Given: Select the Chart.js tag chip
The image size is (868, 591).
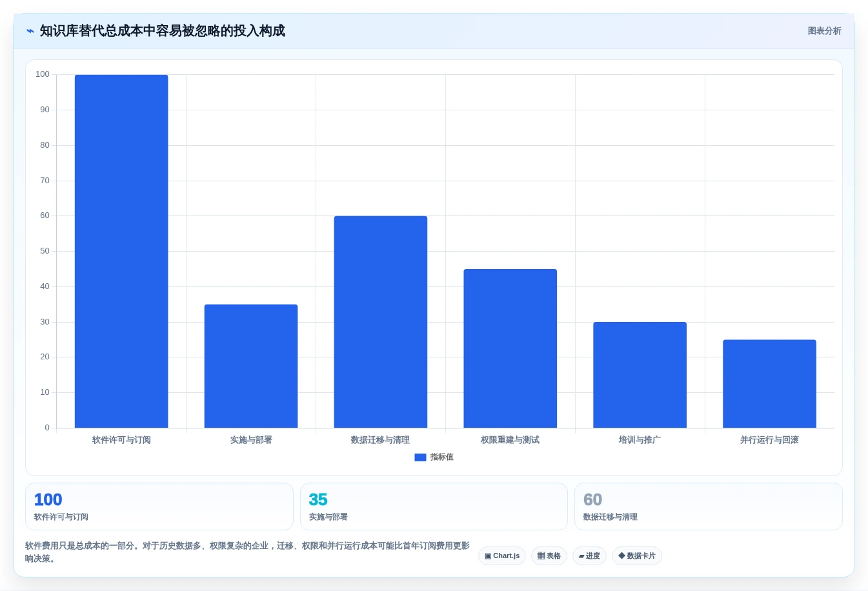Looking at the screenshot, I should coord(502,556).
